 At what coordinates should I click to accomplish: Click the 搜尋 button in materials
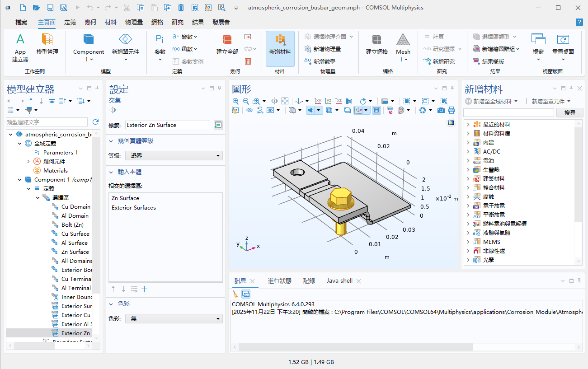pos(569,112)
